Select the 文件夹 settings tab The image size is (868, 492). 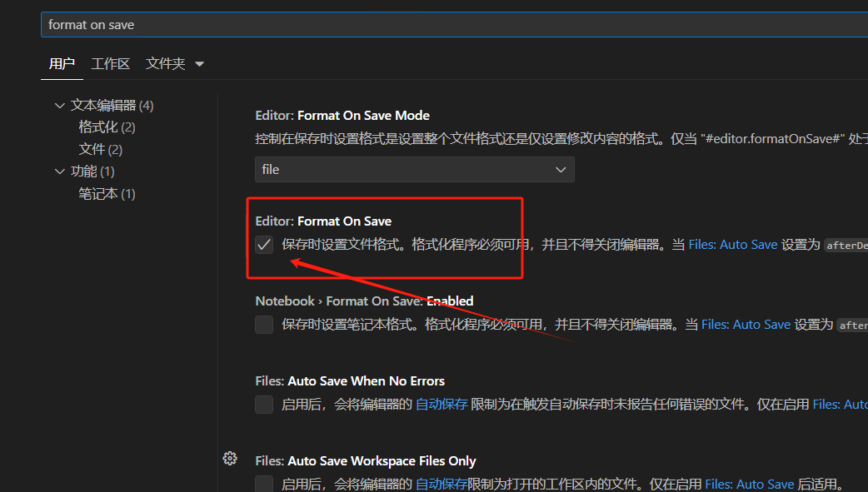(166, 63)
